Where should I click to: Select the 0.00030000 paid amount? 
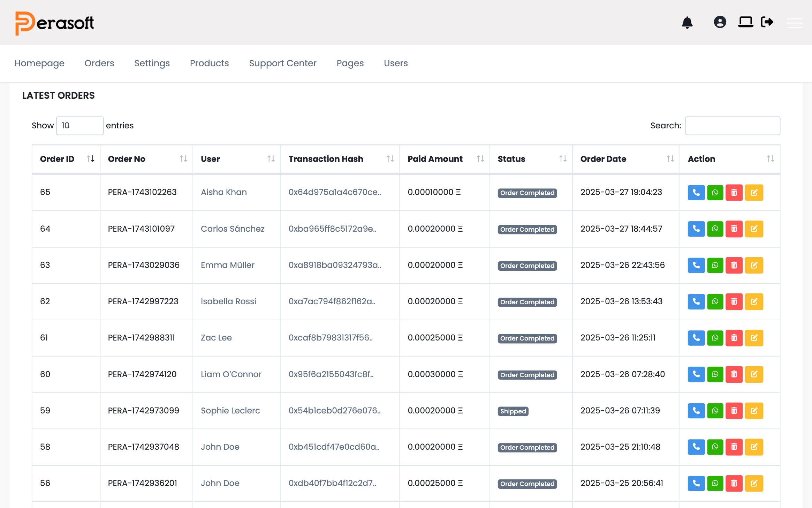[x=435, y=374]
